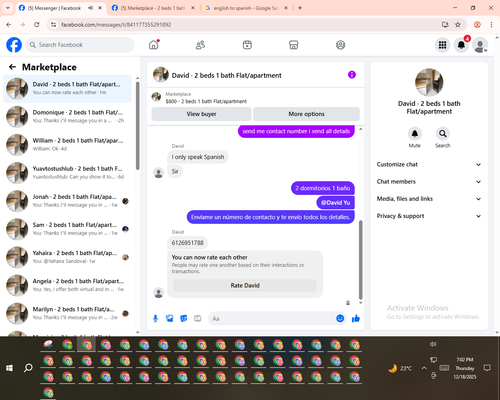500x400 pixels.
Task: Expand the Customize chat section
Action: click(429, 164)
